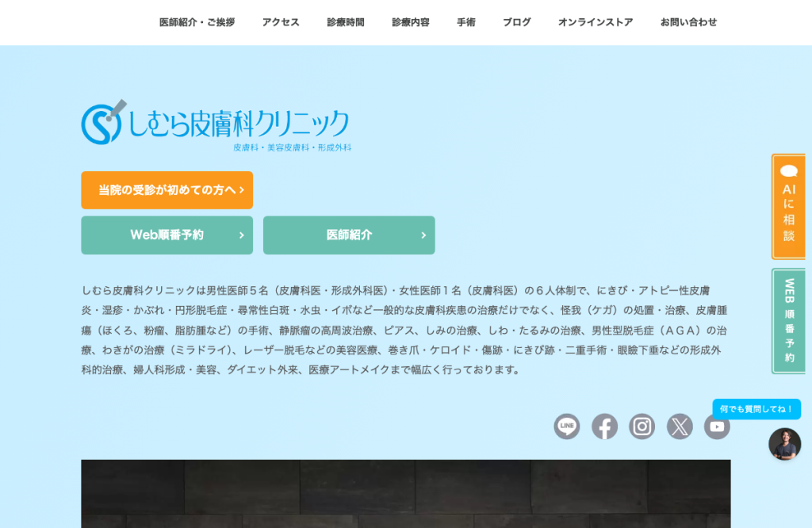Click 医師紹介 green button
The width and height of the screenshot is (812, 528).
pos(349,235)
